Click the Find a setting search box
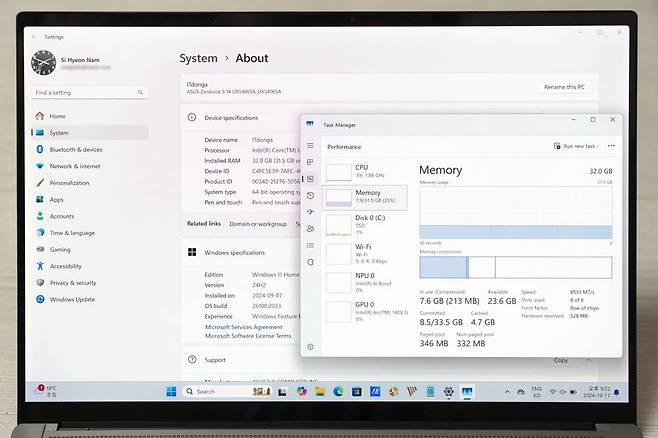The width and height of the screenshot is (658, 438). pos(88,93)
